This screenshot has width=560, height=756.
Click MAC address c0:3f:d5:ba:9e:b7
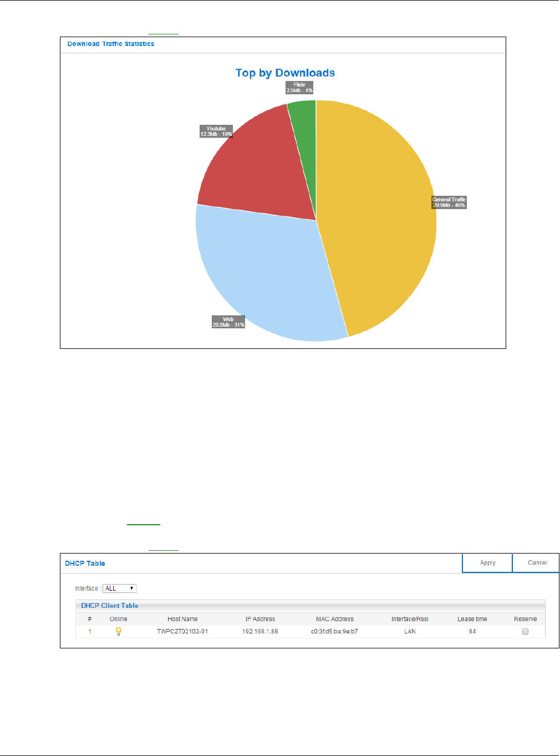pyautogui.click(x=334, y=631)
